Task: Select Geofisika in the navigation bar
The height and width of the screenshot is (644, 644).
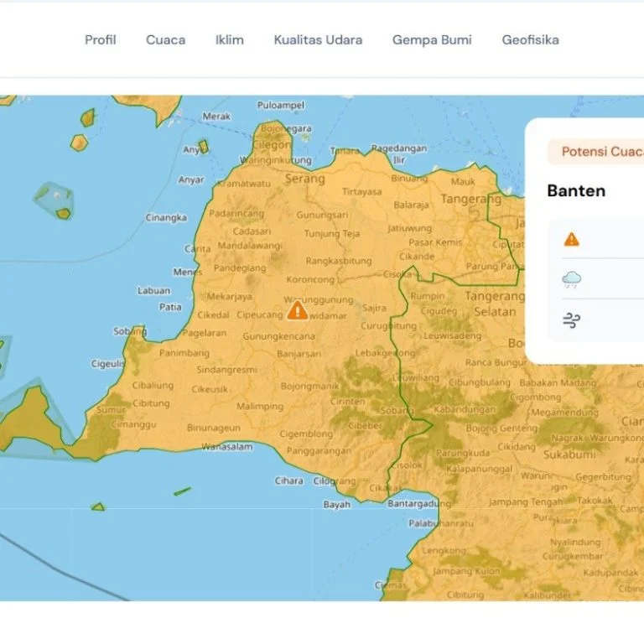Action: (530, 39)
